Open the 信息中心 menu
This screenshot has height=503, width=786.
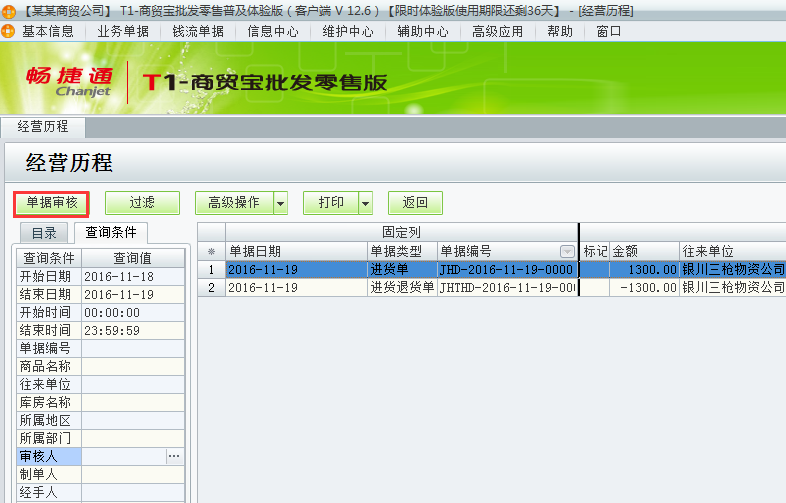[x=273, y=32]
